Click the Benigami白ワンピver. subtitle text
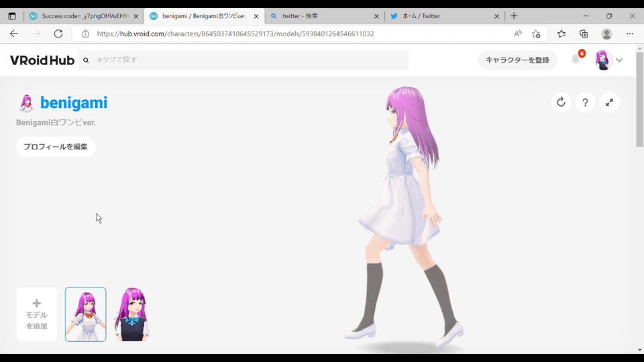This screenshot has height=362, width=644. pos(56,122)
